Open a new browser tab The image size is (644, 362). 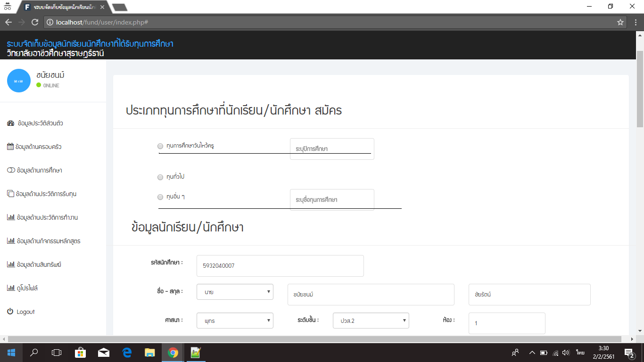(x=120, y=7)
